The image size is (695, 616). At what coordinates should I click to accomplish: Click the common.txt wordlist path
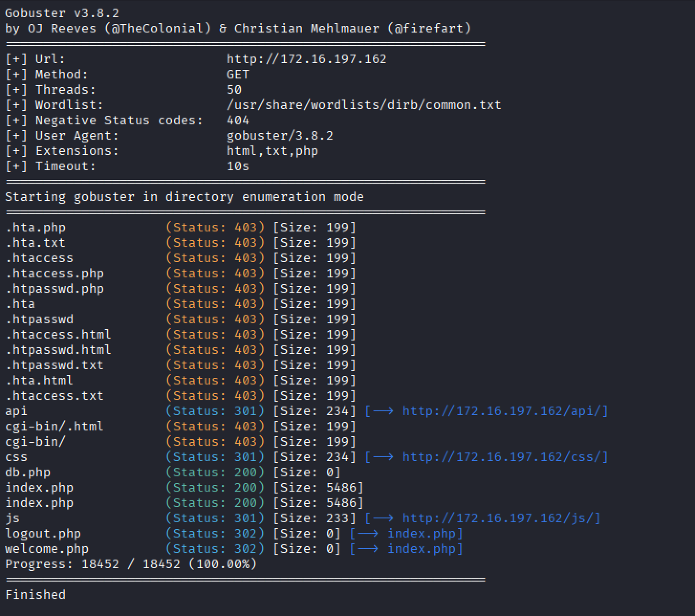point(364,105)
